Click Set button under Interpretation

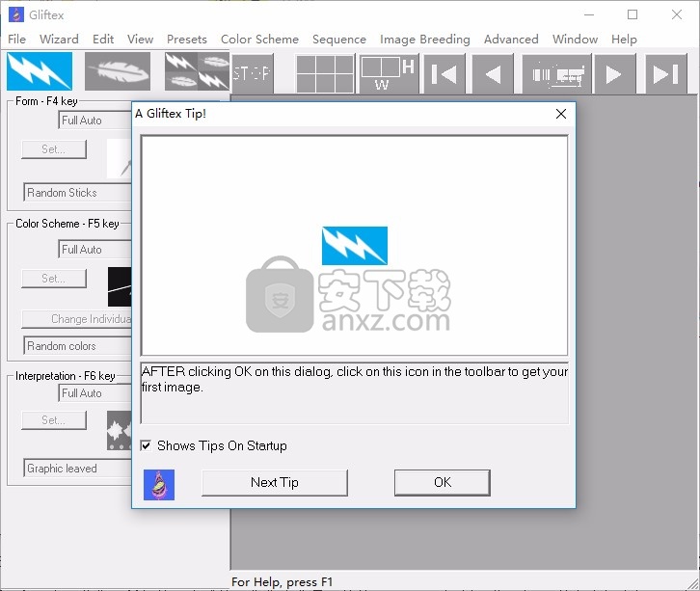pyautogui.click(x=54, y=420)
